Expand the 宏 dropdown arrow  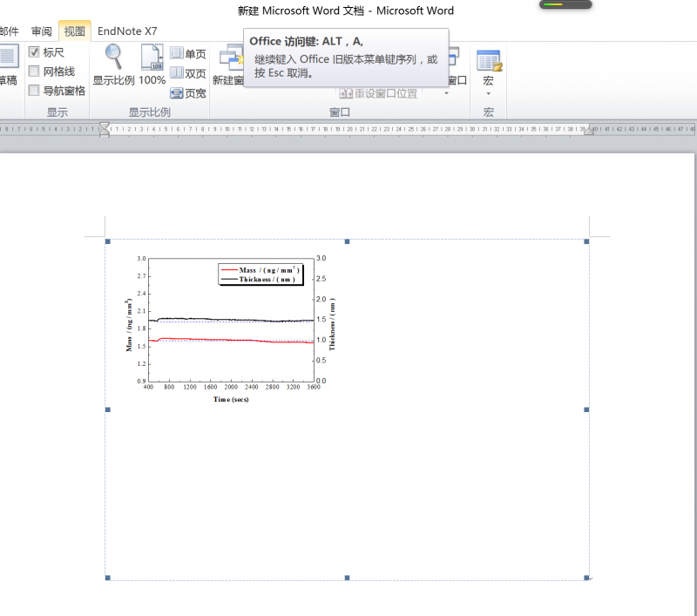click(x=488, y=94)
